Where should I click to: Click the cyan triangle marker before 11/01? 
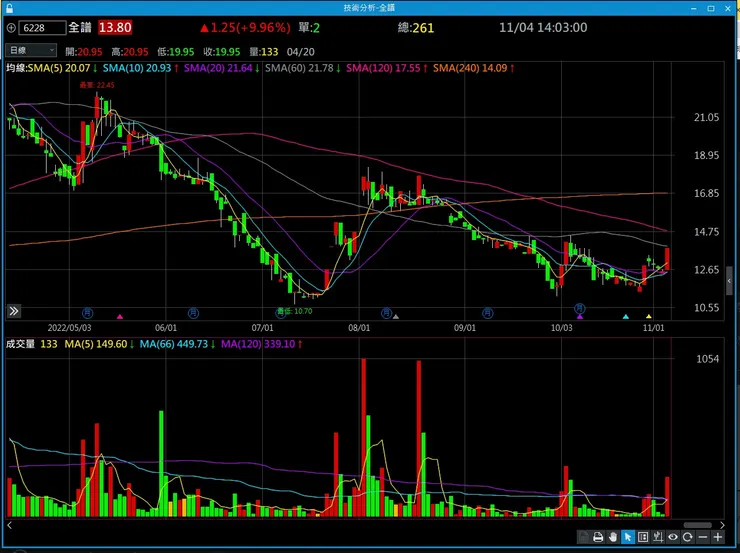click(x=625, y=317)
